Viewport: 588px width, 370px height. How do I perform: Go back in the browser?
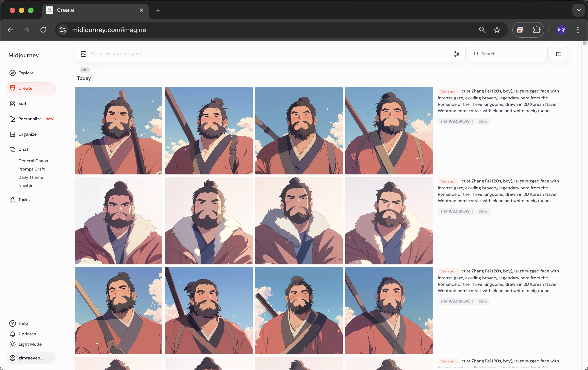[x=10, y=30]
